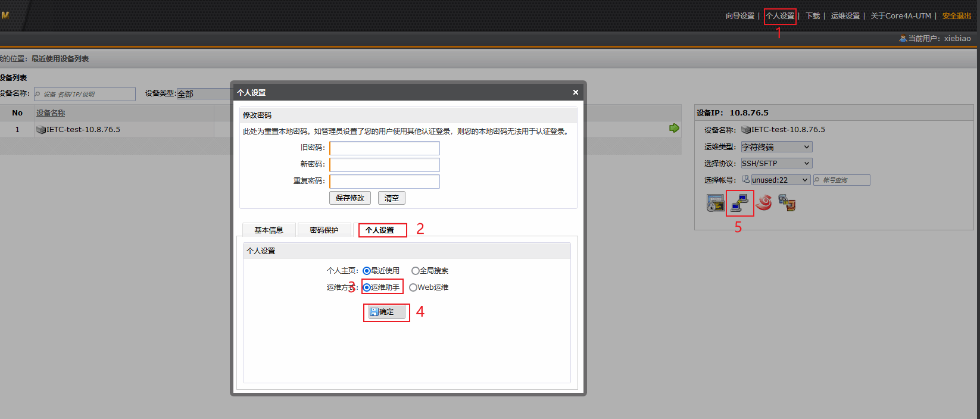Open the SSH/SFTP protocol dropdown

click(x=776, y=163)
